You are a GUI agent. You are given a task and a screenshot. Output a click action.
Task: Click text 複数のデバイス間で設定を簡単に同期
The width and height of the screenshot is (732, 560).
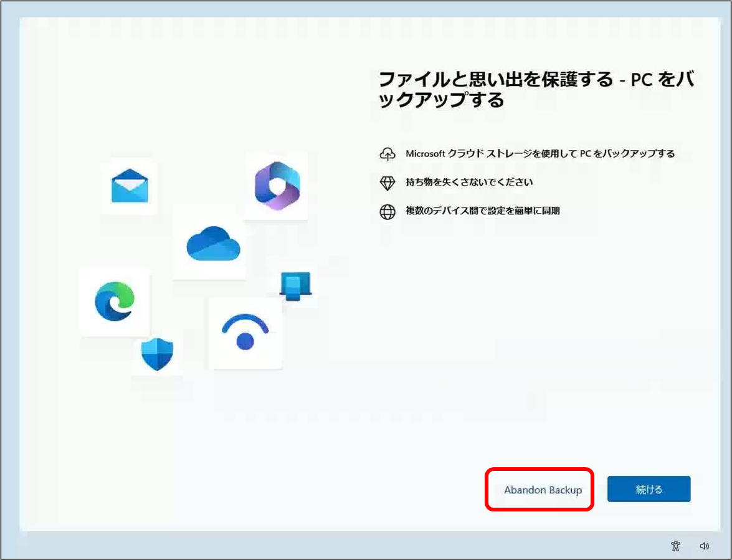pos(482,211)
